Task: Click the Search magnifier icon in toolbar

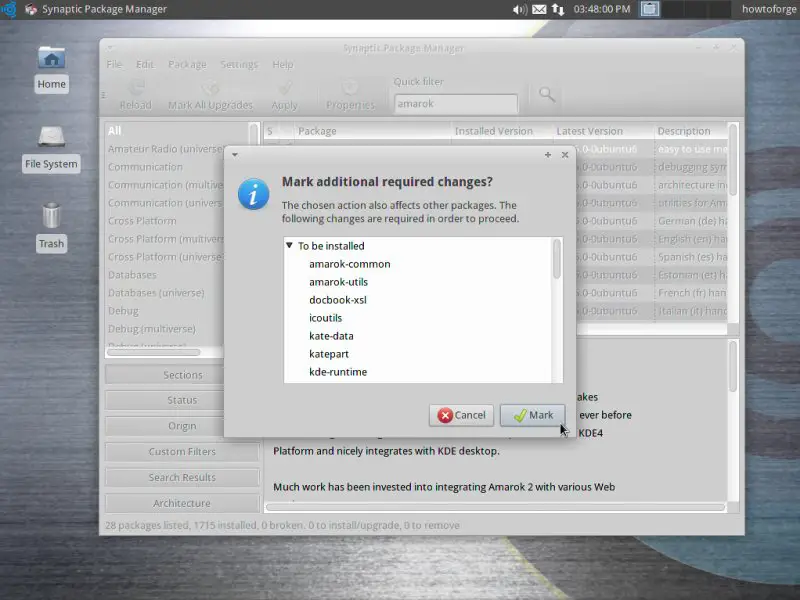Action: [546, 94]
